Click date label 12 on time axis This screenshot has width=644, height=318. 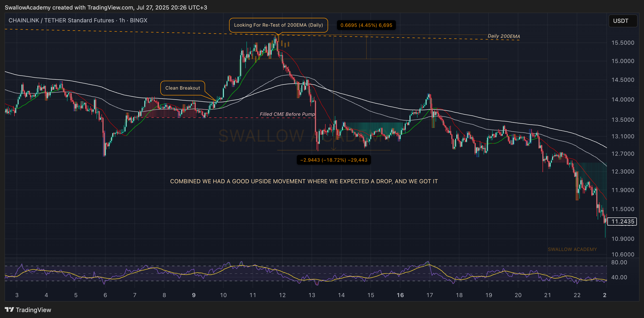pos(282,295)
